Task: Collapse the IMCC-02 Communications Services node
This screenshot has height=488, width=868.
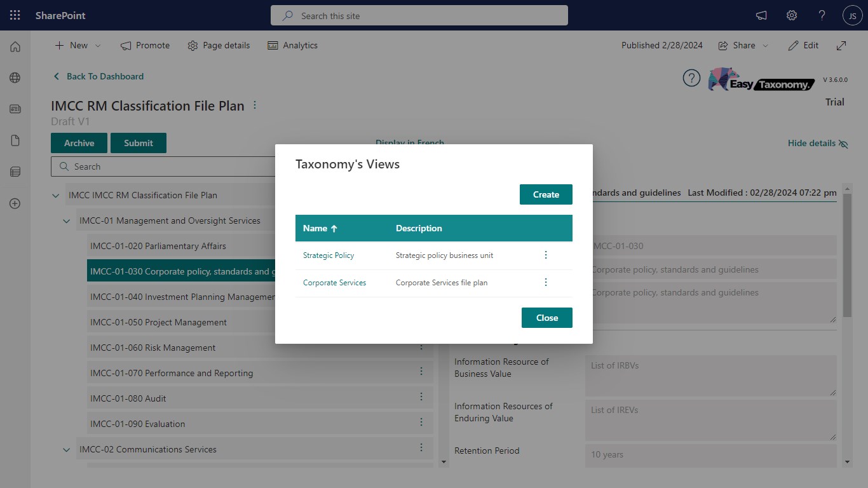Action: [66, 450]
